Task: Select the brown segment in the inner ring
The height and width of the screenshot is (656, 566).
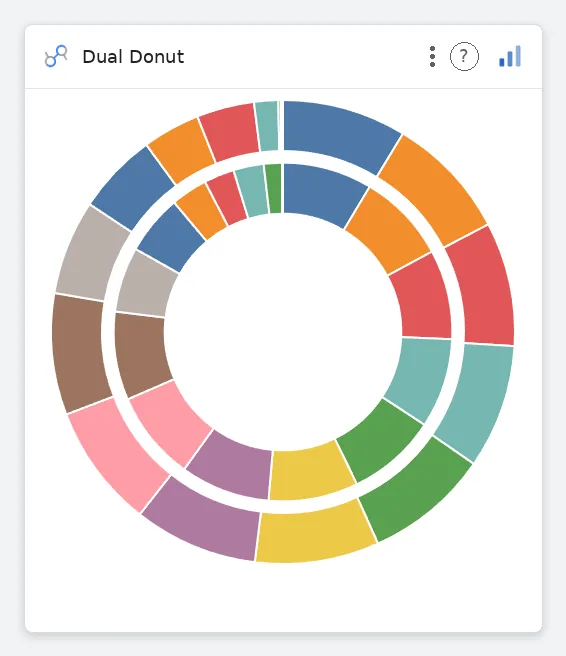Action: tap(141, 354)
